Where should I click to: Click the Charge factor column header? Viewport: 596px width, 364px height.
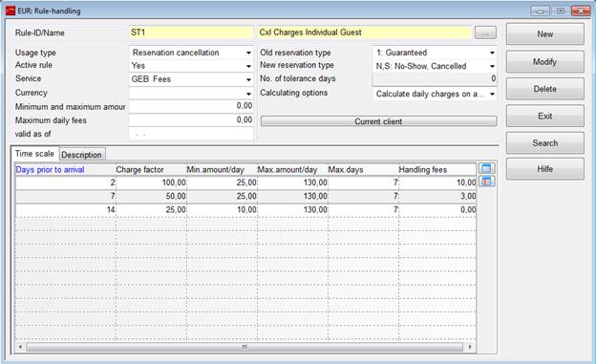pos(151,170)
